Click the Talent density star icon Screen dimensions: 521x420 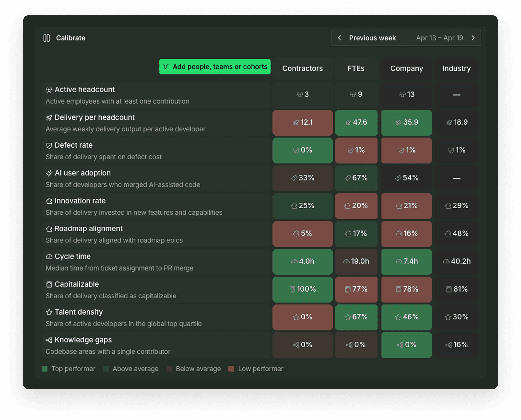[x=49, y=312]
